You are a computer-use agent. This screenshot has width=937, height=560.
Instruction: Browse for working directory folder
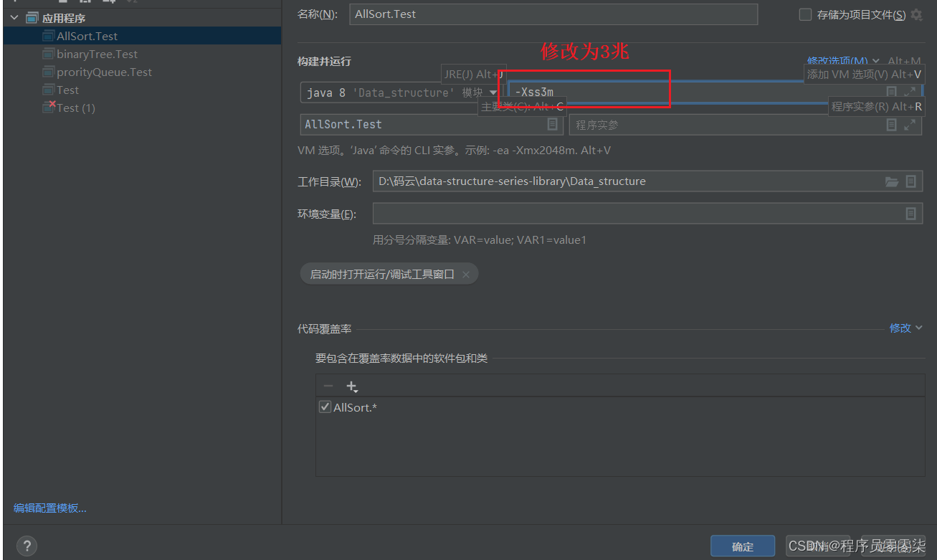(x=892, y=181)
